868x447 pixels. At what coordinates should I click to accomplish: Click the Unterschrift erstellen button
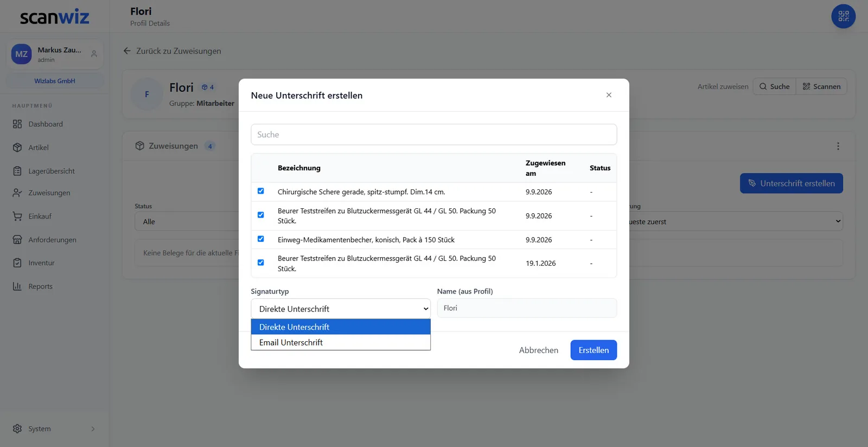(x=792, y=183)
